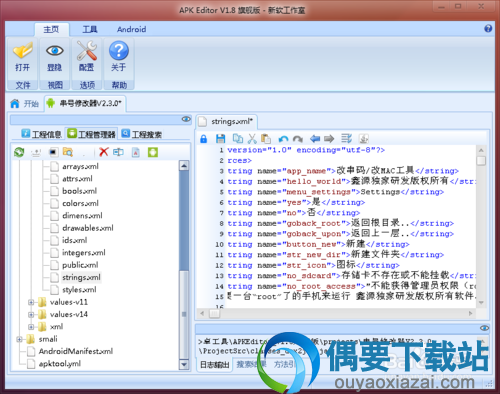Click the clipboard paste icon

click(266, 138)
